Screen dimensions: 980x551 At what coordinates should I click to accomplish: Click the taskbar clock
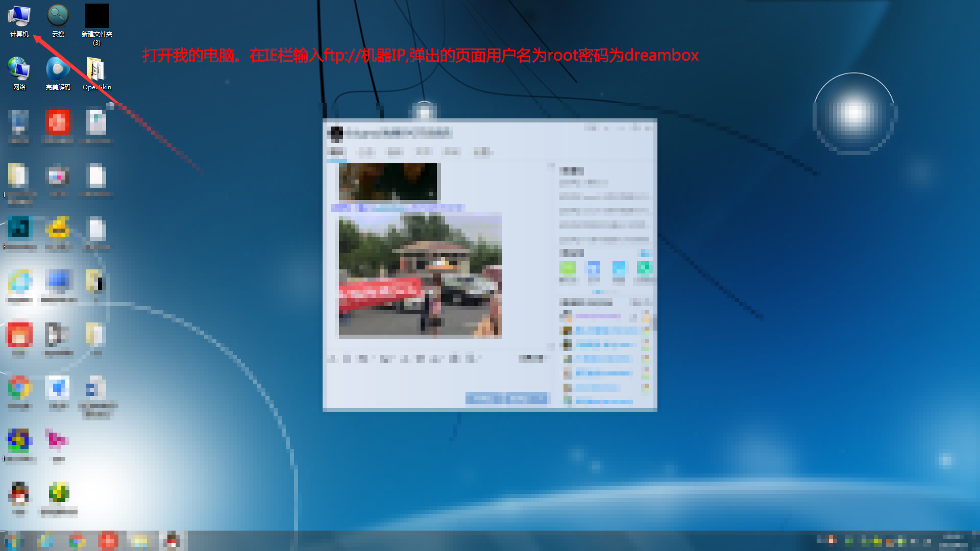(952, 541)
